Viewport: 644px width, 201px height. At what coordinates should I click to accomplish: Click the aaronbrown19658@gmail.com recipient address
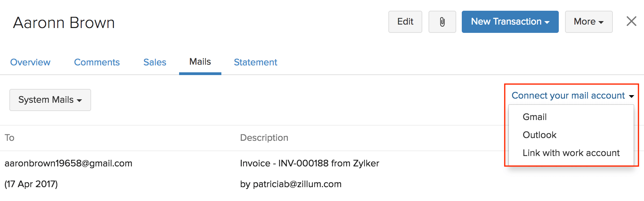(x=68, y=163)
